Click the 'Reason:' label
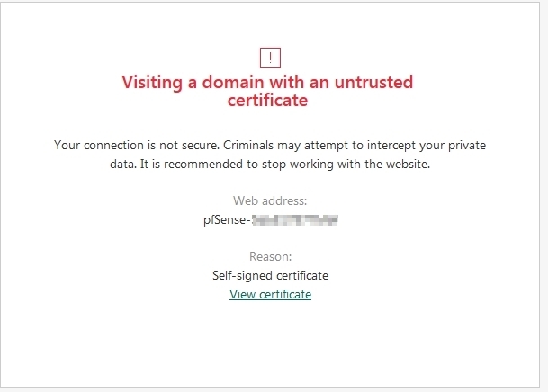548x392 pixels. (x=270, y=257)
